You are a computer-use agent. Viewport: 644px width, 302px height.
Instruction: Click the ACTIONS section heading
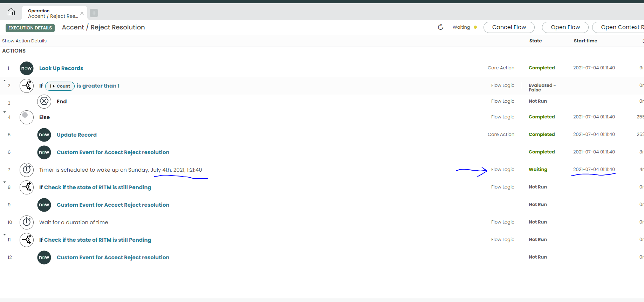click(14, 51)
